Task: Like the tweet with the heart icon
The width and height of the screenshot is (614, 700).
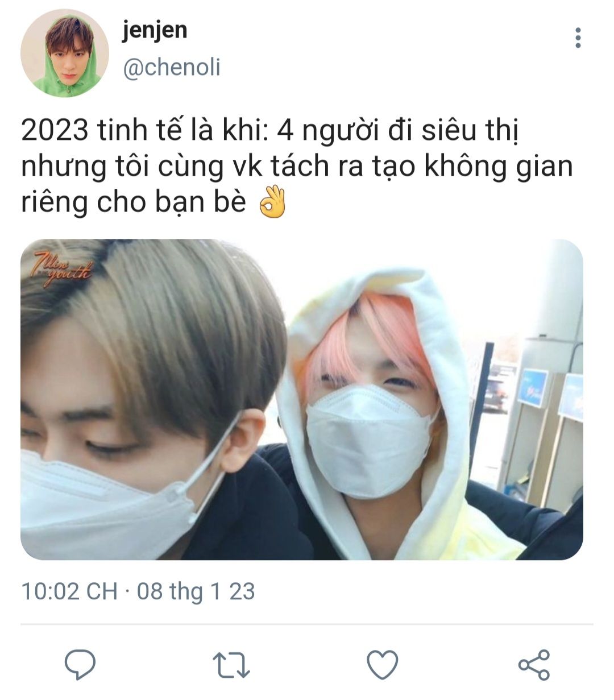Action: pyautogui.click(x=382, y=665)
